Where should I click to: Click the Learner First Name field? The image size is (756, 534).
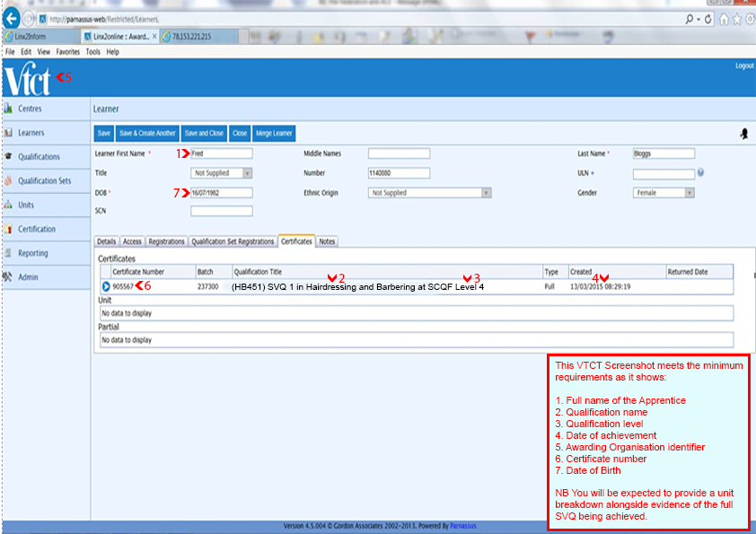click(x=221, y=153)
